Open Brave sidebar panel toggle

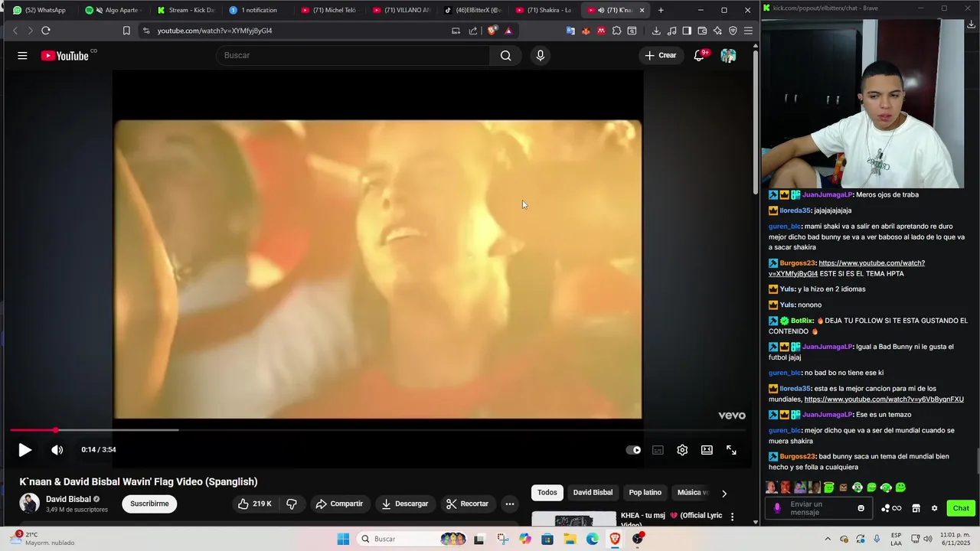click(x=687, y=31)
